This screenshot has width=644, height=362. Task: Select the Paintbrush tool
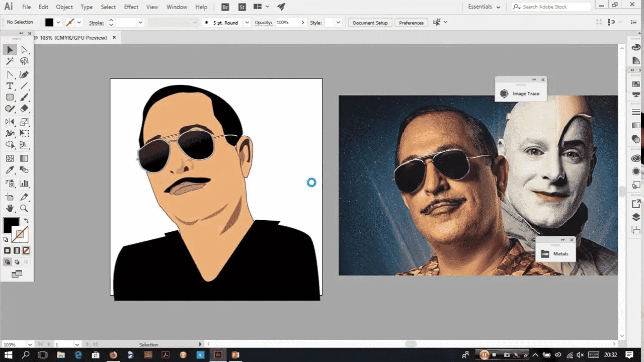[x=24, y=98]
